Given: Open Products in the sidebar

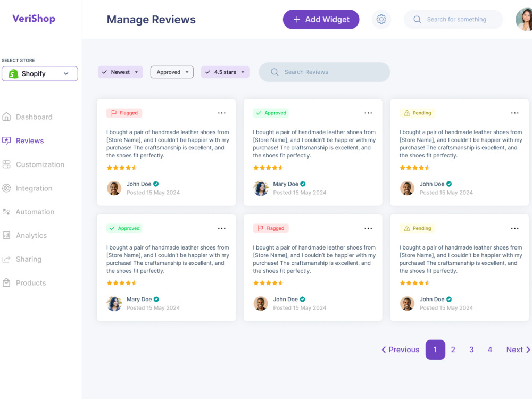Looking at the screenshot, I should click(31, 283).
